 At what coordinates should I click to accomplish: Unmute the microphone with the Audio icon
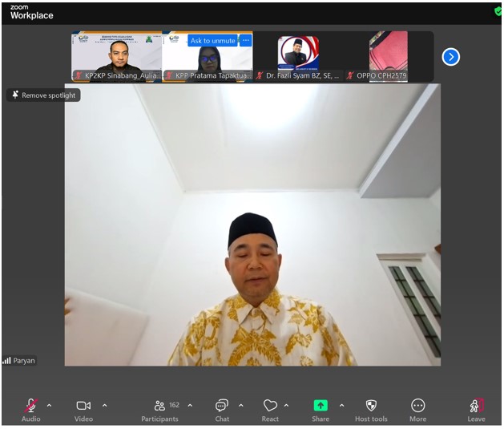tap(31, 406)
